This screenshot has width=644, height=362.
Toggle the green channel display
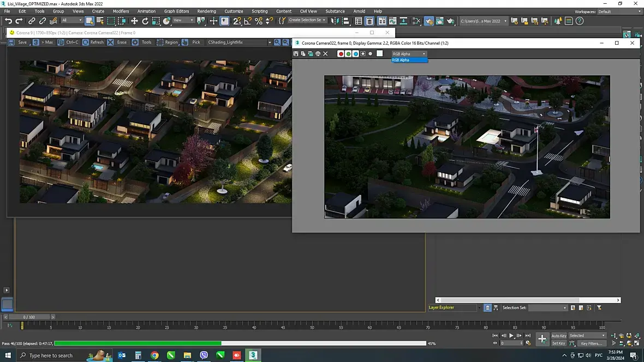pos(348,53)
